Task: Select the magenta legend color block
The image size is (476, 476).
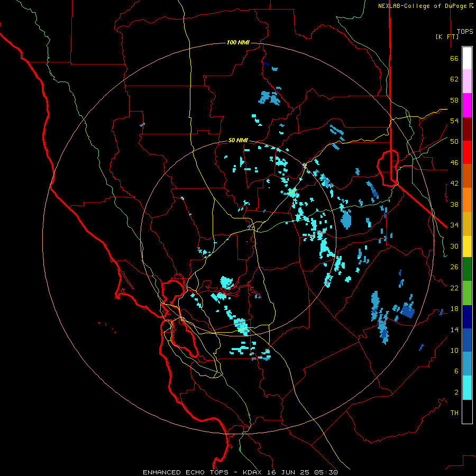Action: coord(467,105)
